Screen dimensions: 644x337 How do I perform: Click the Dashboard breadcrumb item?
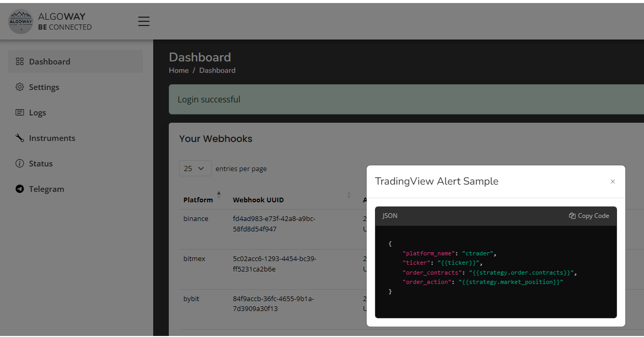[x=217, y=70]
